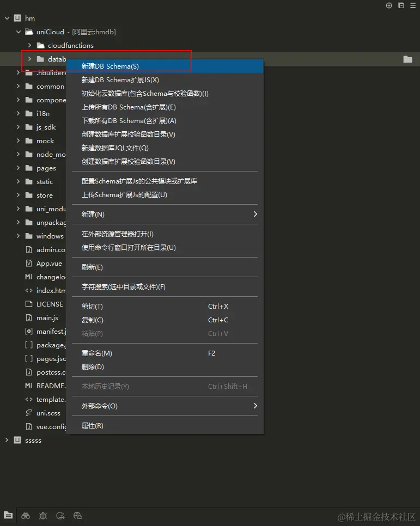Expand the database folder
420x526 pixels.
[x=29, y=59]
